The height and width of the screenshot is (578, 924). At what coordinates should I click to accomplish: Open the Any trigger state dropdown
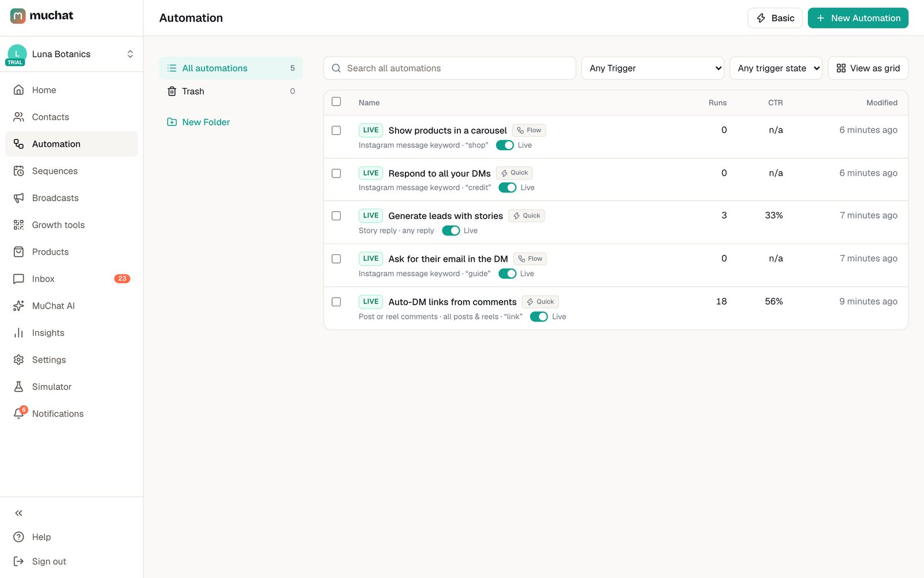point(776,68)
